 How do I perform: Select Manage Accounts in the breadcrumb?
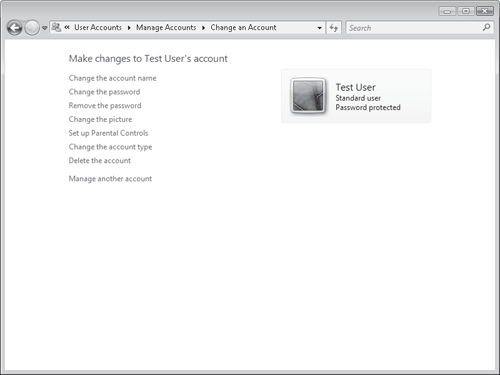tap(166, 27)
